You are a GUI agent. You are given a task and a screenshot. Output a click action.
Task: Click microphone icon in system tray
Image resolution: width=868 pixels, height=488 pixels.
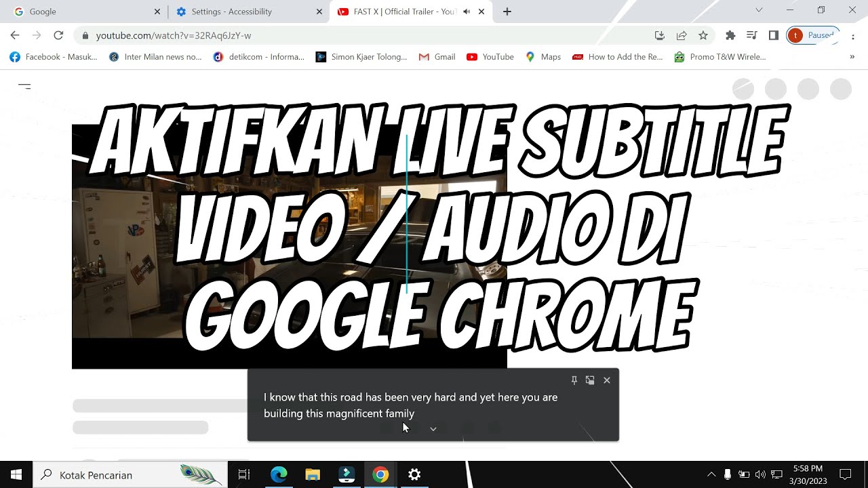[728, 474]
